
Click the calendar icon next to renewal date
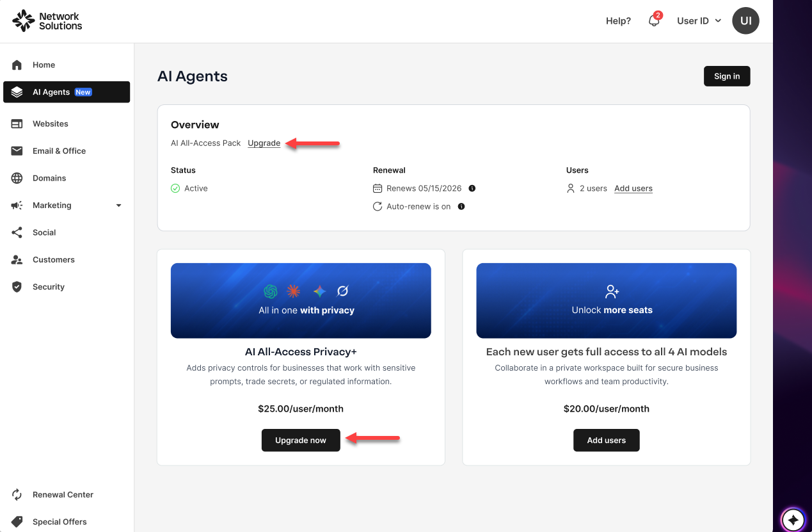click(378, 188)
